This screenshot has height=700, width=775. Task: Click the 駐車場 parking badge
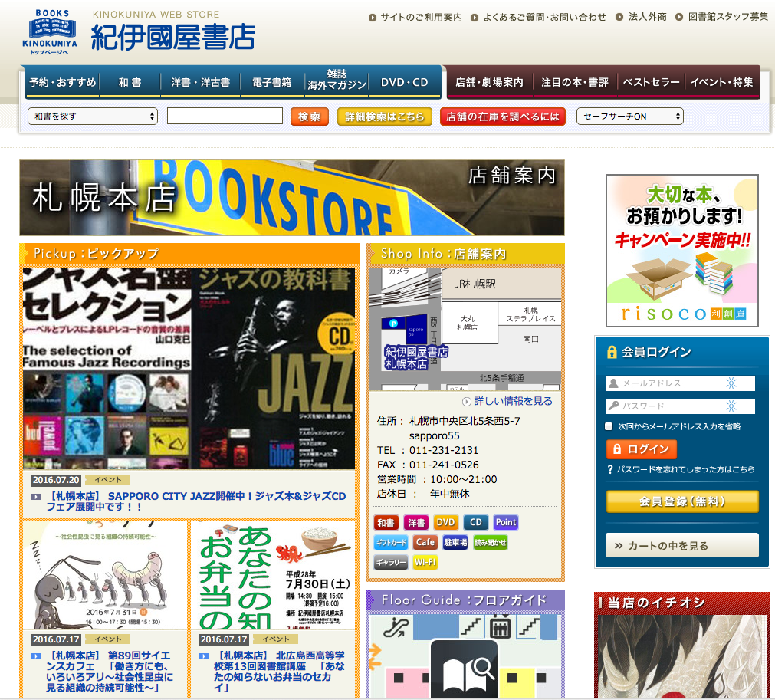(x=455, y=542)
